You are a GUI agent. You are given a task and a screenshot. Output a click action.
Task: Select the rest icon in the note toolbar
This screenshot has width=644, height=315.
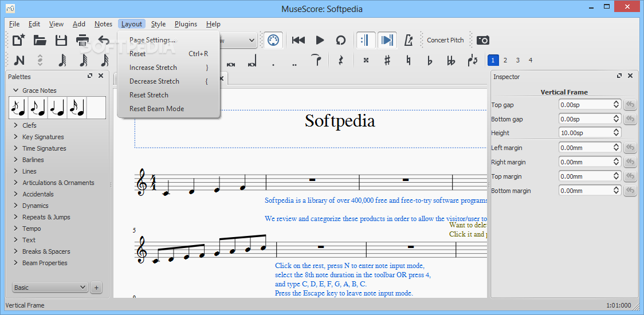[x=340, y=60]
